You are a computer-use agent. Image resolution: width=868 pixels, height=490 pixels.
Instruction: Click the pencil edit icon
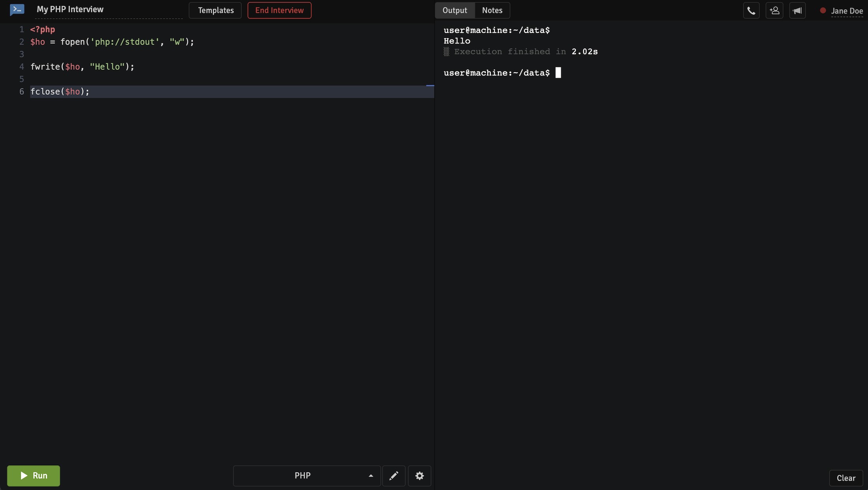394,476
